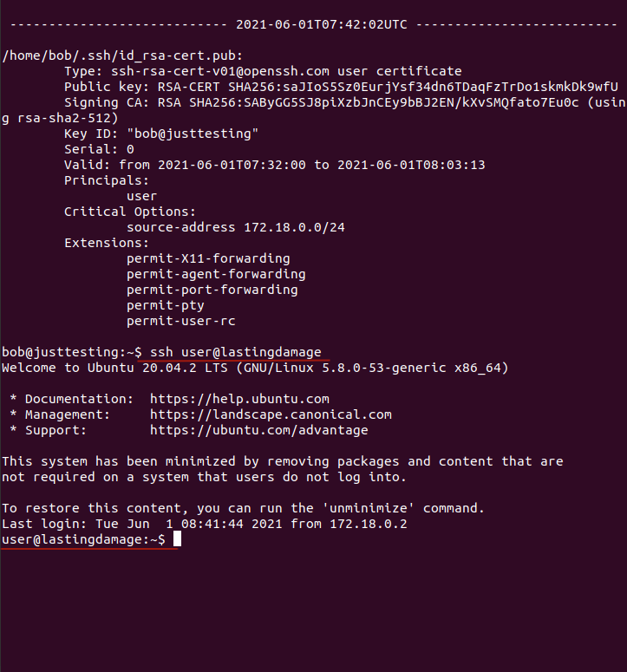Click the Last login IP 172.18.0.2
Image resolution: width=627 pixels, height=672 pixels.
pos(369,524)
